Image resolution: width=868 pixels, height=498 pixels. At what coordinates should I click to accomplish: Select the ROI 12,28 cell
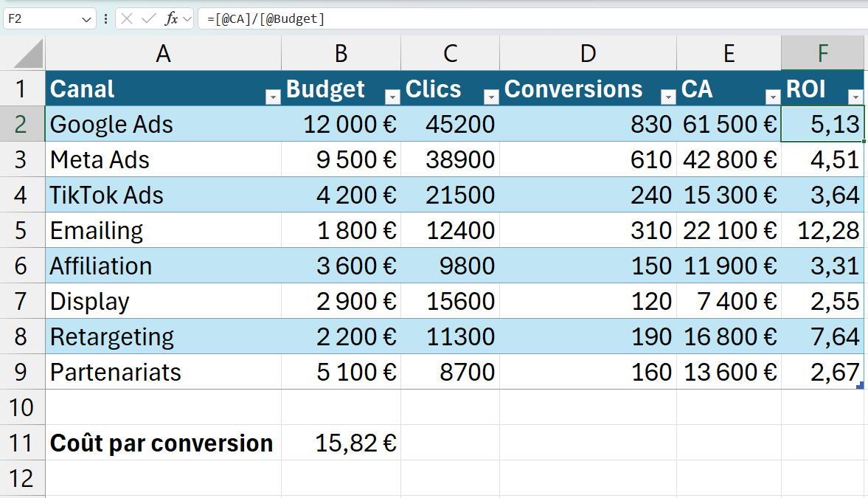pos(822,230)
